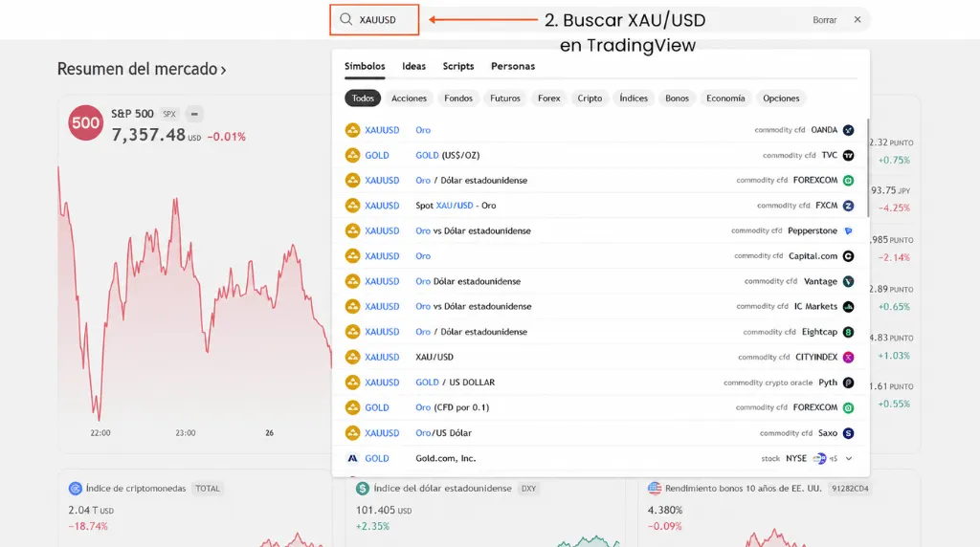
Task: Click the S&P 500 price chart
Action: (195, 294)
